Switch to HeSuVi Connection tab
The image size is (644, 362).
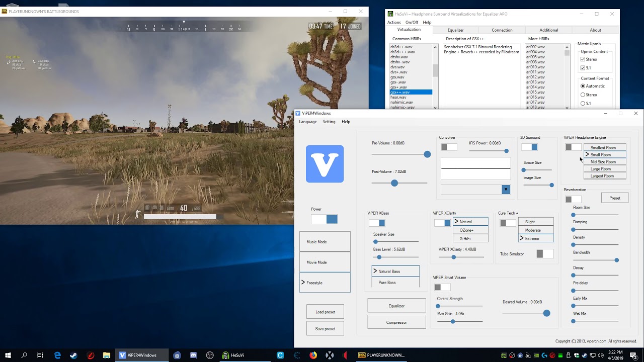click(502, 30)
